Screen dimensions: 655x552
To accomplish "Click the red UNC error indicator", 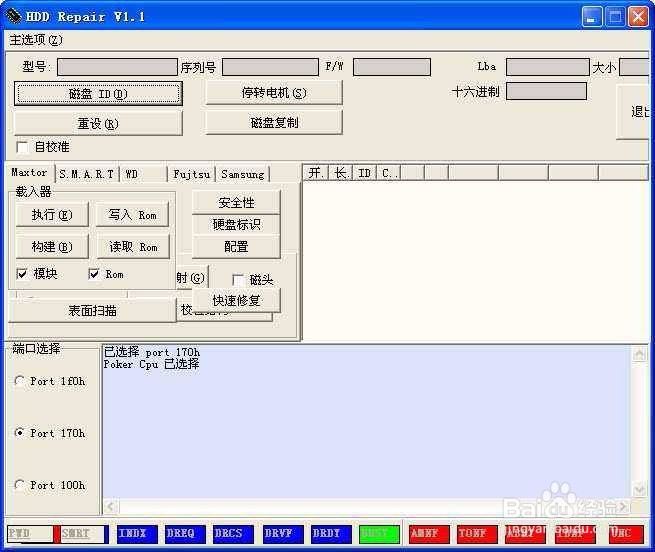I will click(x=625, y=534).
